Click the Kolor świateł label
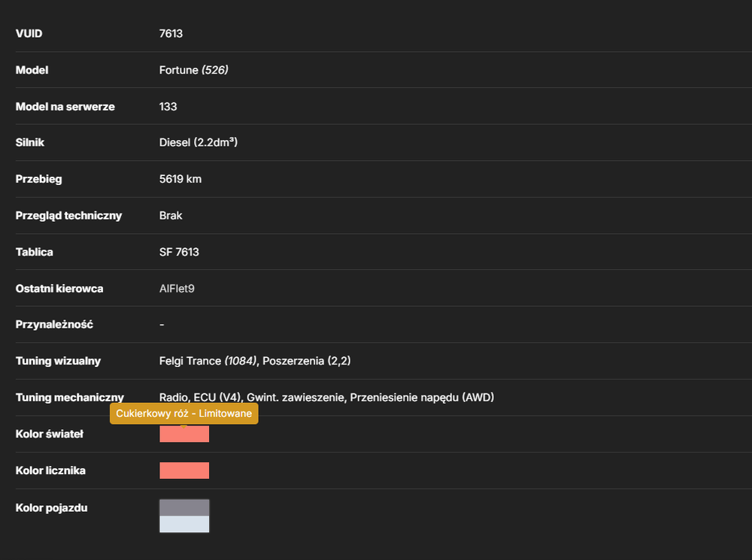The image size is (752, 560). (x=50, y=434)
